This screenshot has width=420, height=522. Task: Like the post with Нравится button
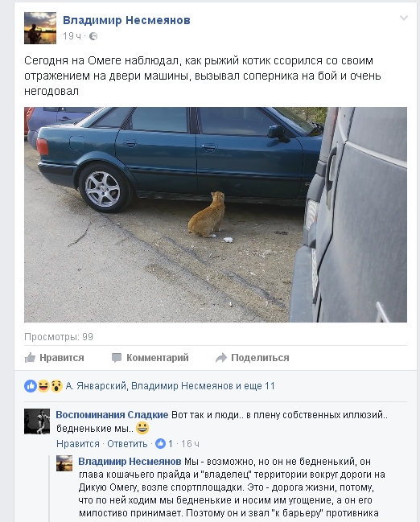click(54, 358)
